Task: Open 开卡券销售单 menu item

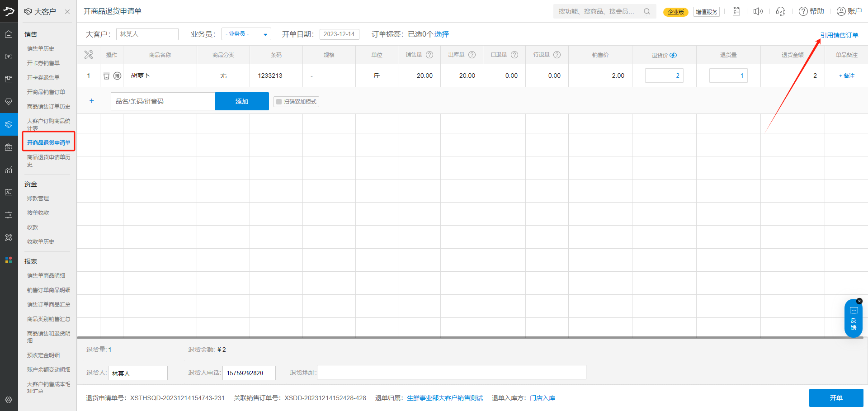Action: tap(43, 63)
